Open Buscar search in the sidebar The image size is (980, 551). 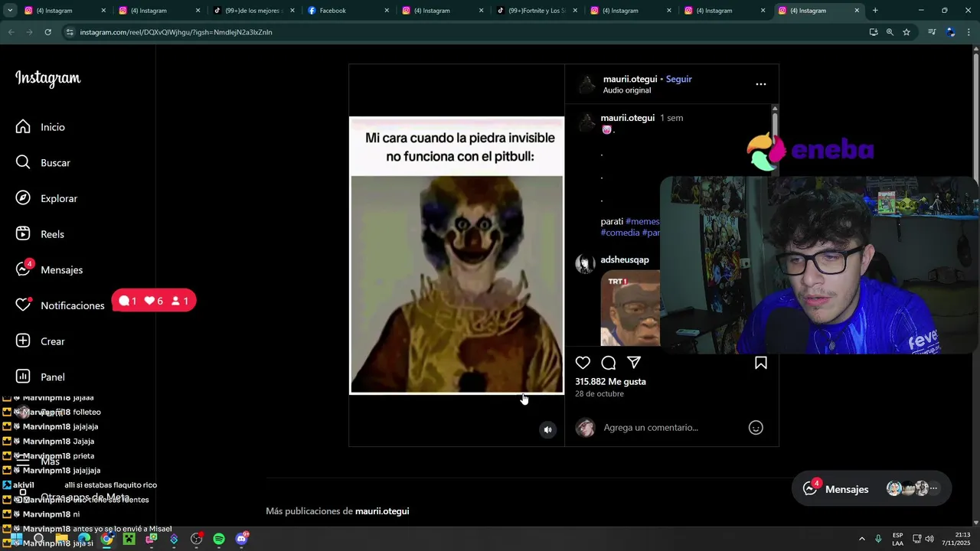coord(44,163)
